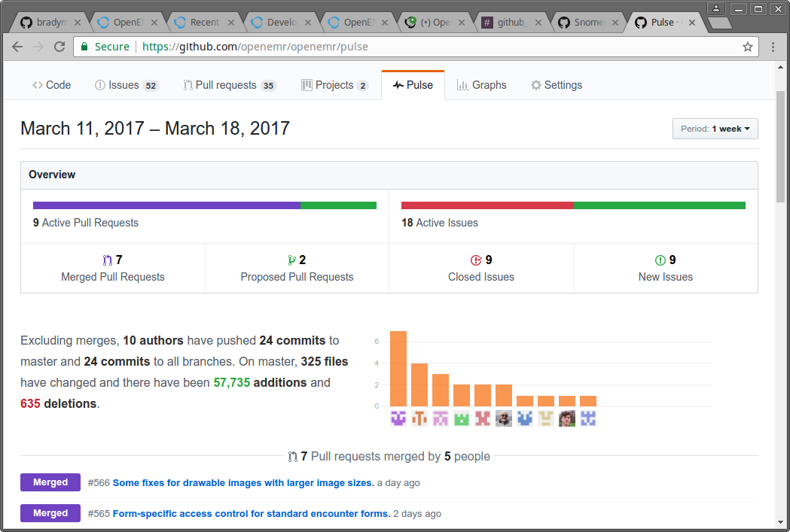
Task: Click the Chrome user profile icon
Action: (x=716, y=8)
